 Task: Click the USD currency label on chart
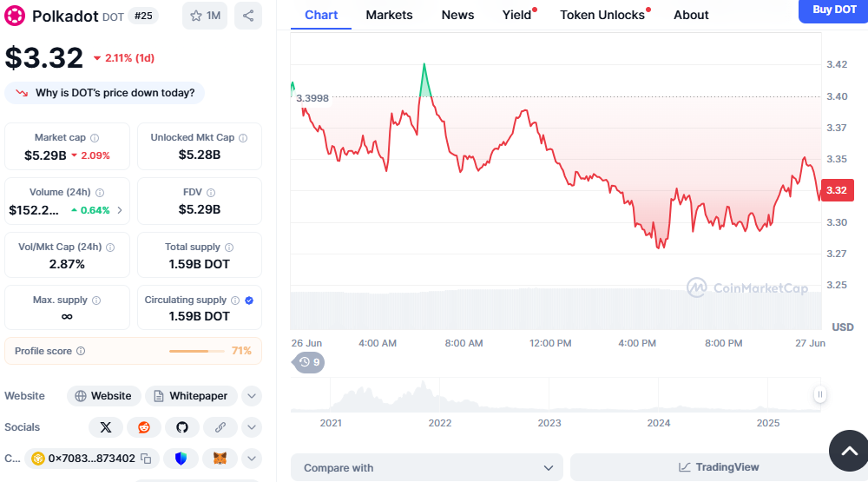843,327
